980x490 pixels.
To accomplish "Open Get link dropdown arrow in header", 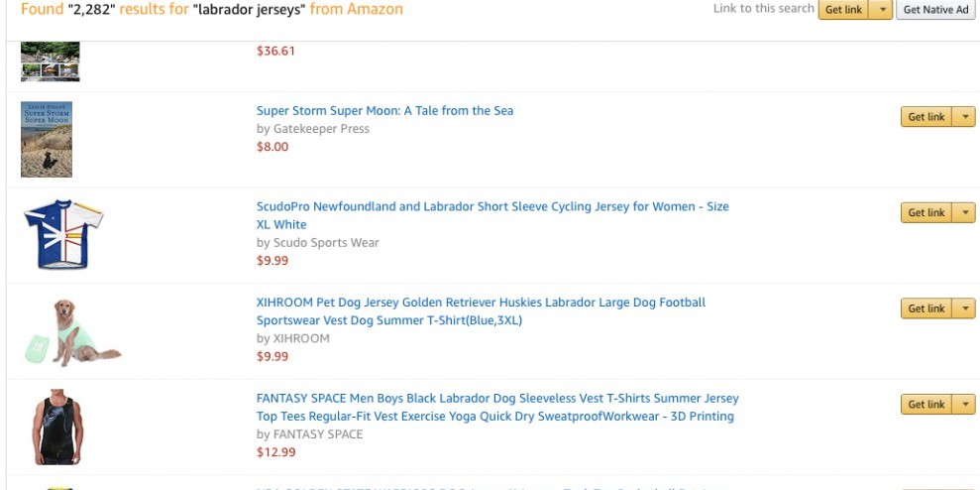I will point(882,10).
